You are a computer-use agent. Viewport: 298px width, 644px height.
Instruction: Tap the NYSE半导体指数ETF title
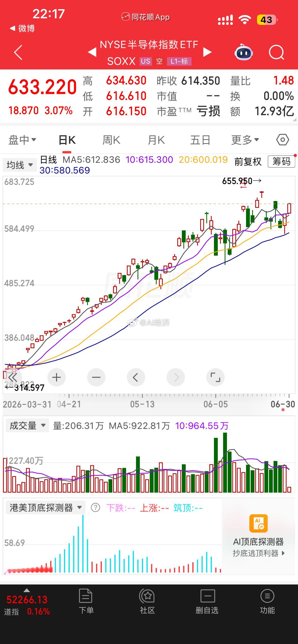pyautogui.click(x=149, y=45)
